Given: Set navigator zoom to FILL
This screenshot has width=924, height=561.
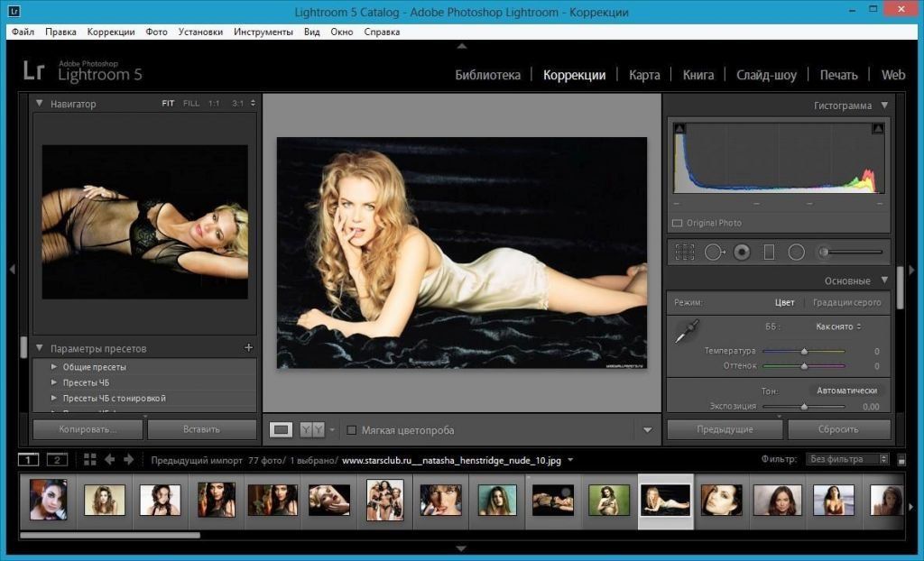Looking at the screenshot, I should [x=191, y=103].
